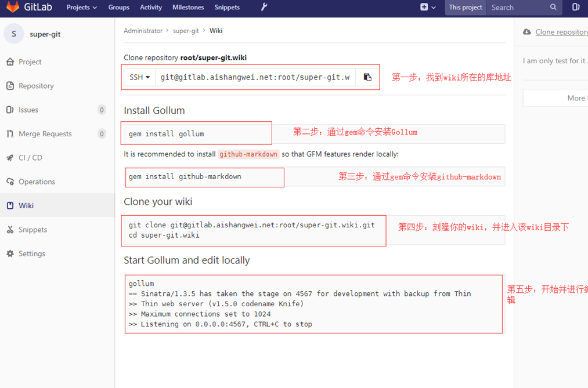This screenshot has width=588, height=388.
Task: Click the Snippets scissors icon
Action: coord(10,230)
